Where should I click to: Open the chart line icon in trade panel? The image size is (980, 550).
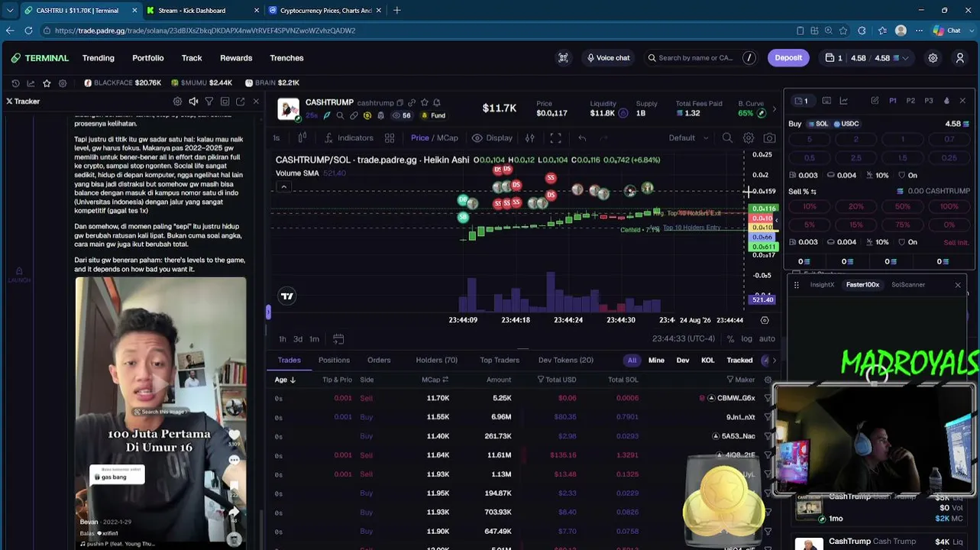pyautogui.click(x=844, y=101)
